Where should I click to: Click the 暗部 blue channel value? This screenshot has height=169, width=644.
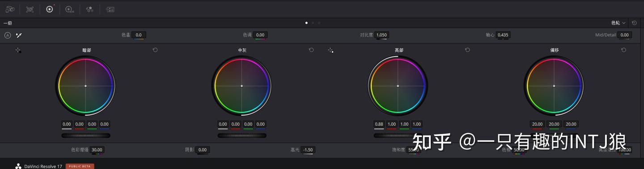point(104,124)
